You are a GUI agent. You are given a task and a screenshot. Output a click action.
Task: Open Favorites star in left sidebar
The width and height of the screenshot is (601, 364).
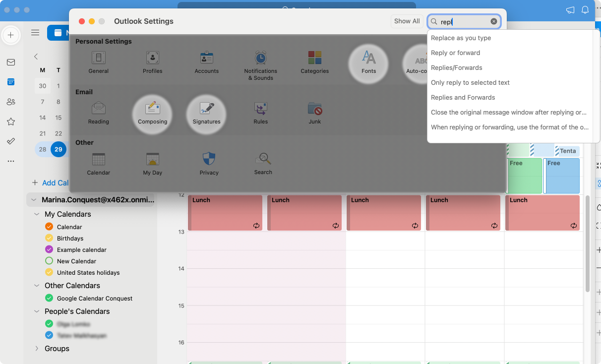pos(11,121)
